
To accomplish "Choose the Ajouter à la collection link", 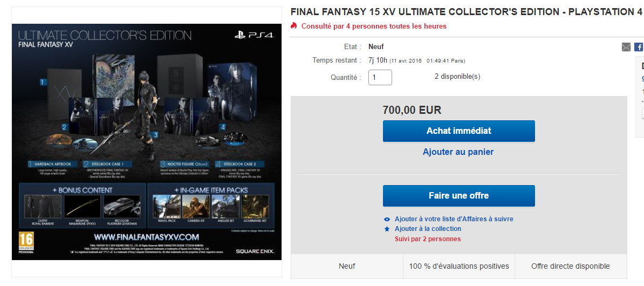I will point(428,228).
